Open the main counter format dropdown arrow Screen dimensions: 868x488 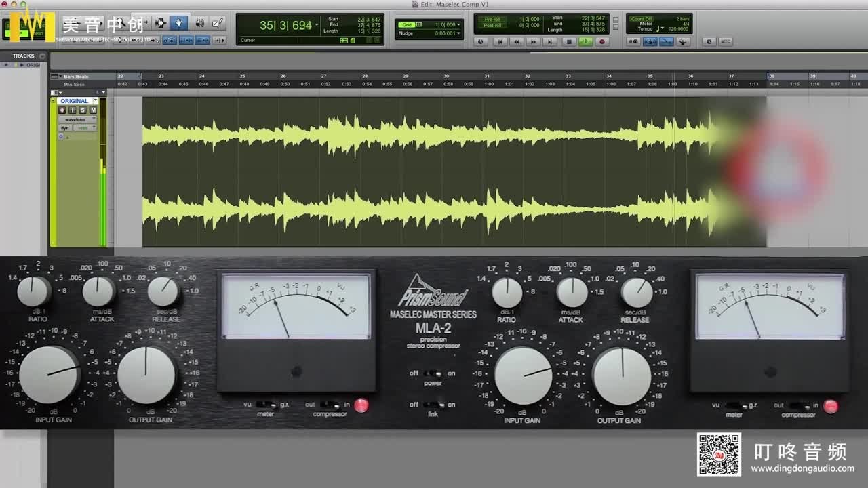pos(317,25)
